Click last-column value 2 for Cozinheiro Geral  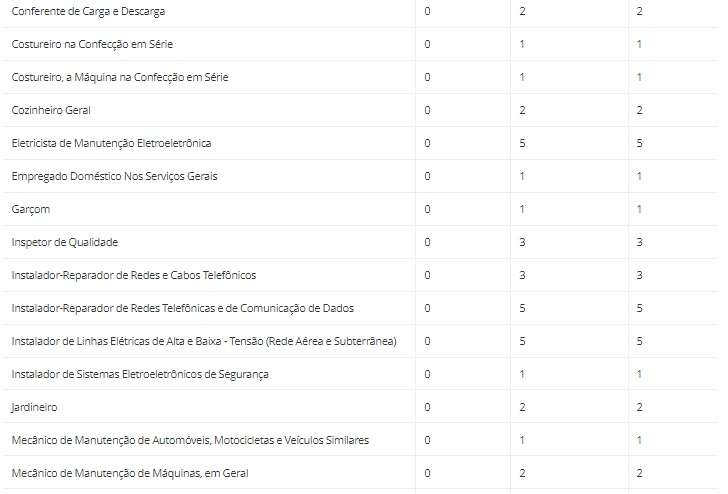[x=639, y=110]
